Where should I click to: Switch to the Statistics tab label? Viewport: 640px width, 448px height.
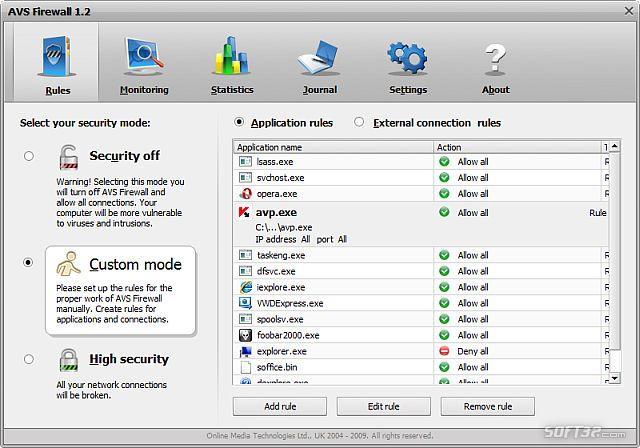point(232,90)
